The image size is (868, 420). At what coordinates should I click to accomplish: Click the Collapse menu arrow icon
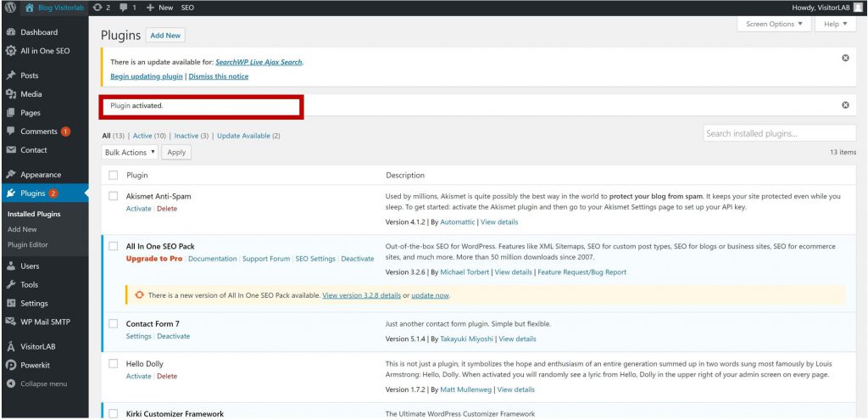(x=10, y=384)
